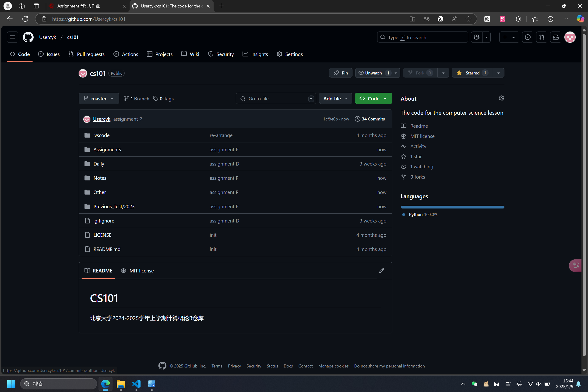
Task: Click the Python language bar
Action: (452, 207)
